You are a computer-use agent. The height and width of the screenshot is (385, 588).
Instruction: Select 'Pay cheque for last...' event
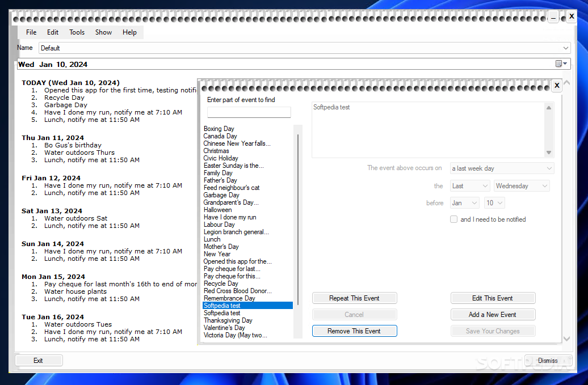click(232, 269)
